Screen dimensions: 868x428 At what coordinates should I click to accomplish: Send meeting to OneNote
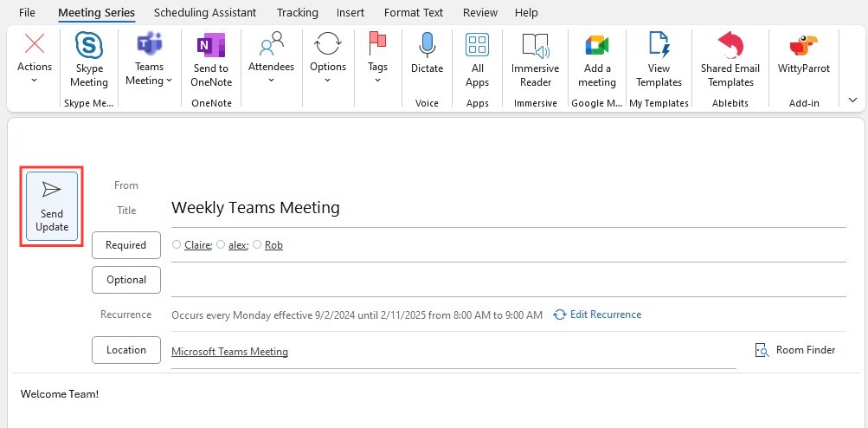(x=211, y=60)
